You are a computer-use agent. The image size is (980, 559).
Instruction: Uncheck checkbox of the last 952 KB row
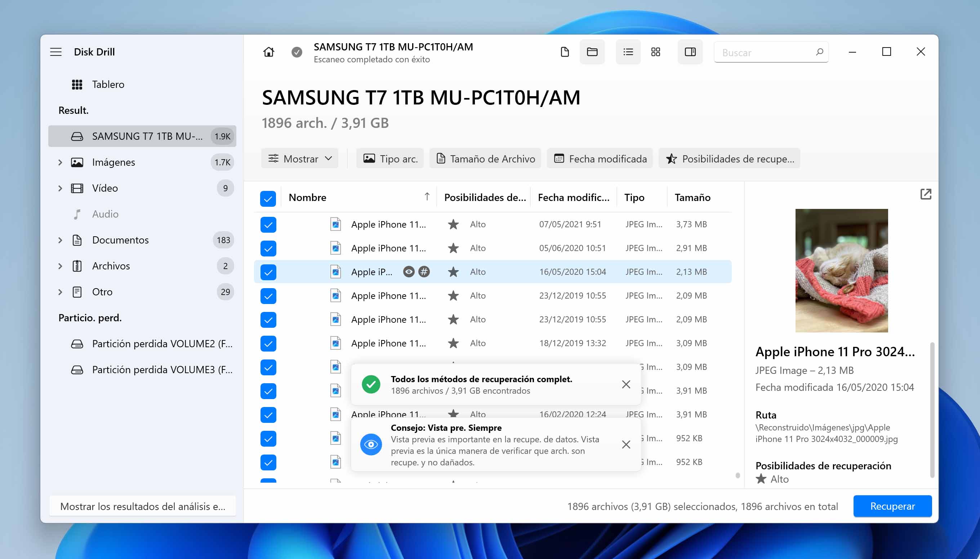[268, 462]
